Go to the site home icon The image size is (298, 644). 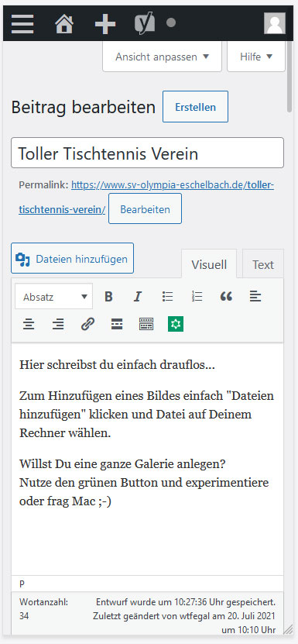coord(64,23)
